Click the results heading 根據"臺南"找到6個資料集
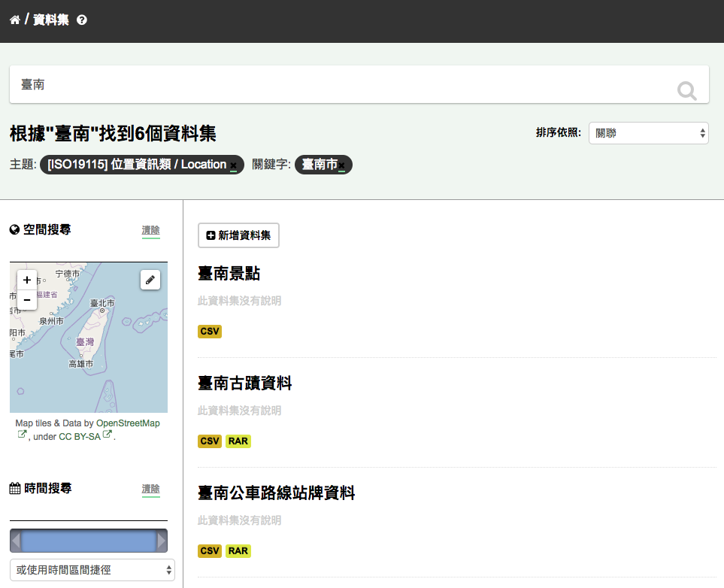 click(x=113, y=134)
